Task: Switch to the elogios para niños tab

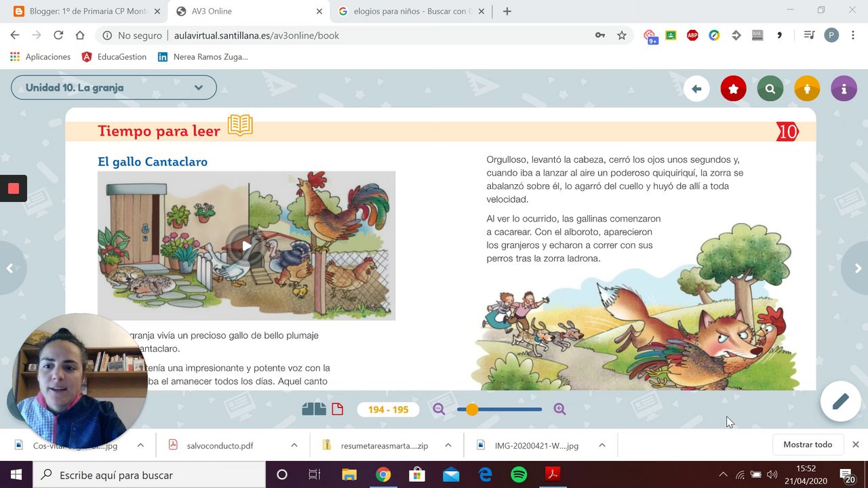Action: point(410,12)
